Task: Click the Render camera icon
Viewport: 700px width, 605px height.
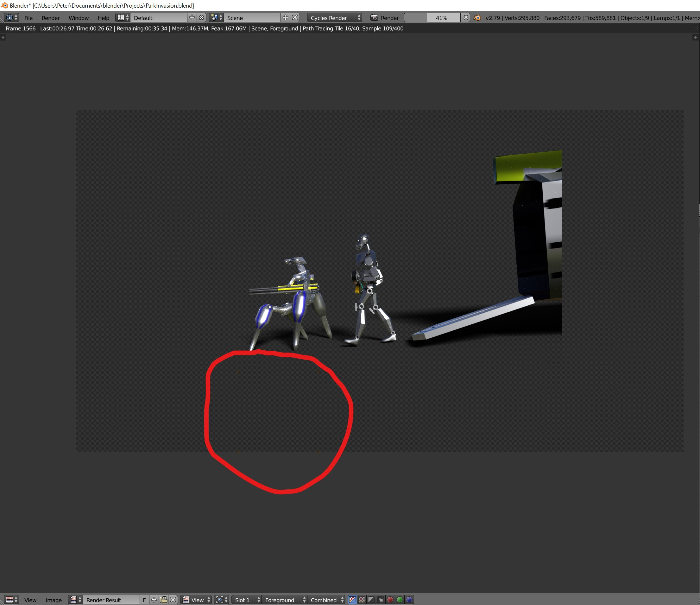Action: click(x=374, y=17)
